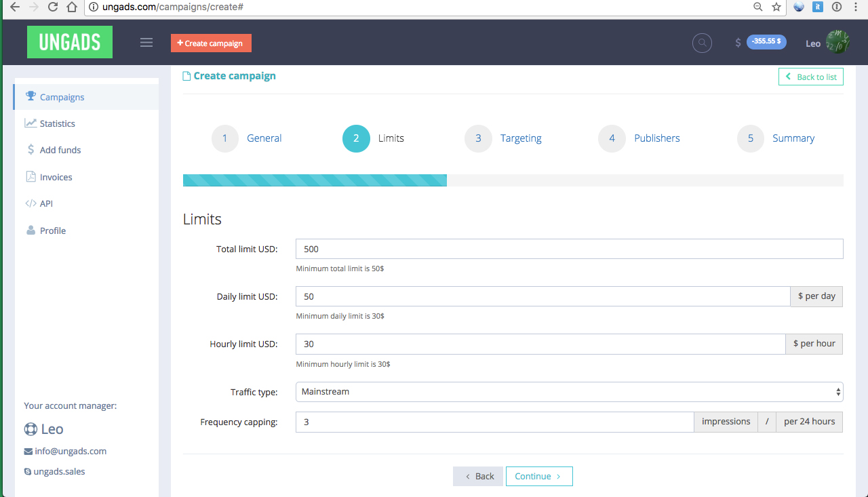The image size is (868, 497).
Task: Reload the page with refresh icon
Action: point(53,7)
